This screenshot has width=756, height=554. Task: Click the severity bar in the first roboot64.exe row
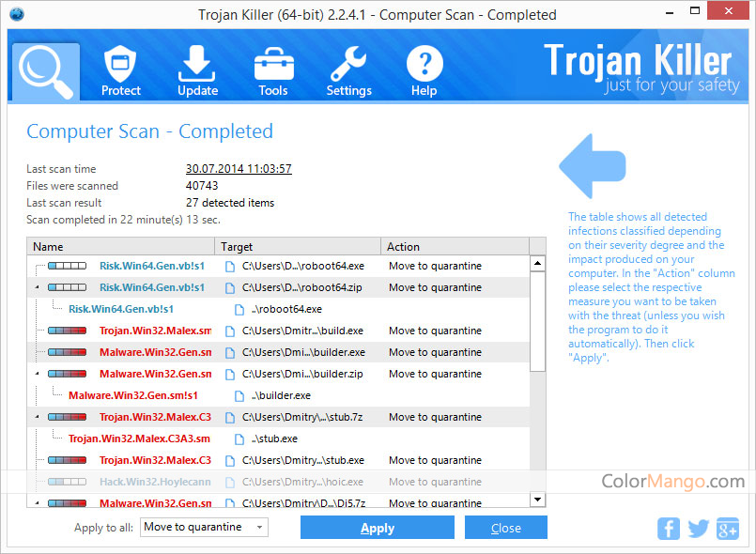point(67,266)
